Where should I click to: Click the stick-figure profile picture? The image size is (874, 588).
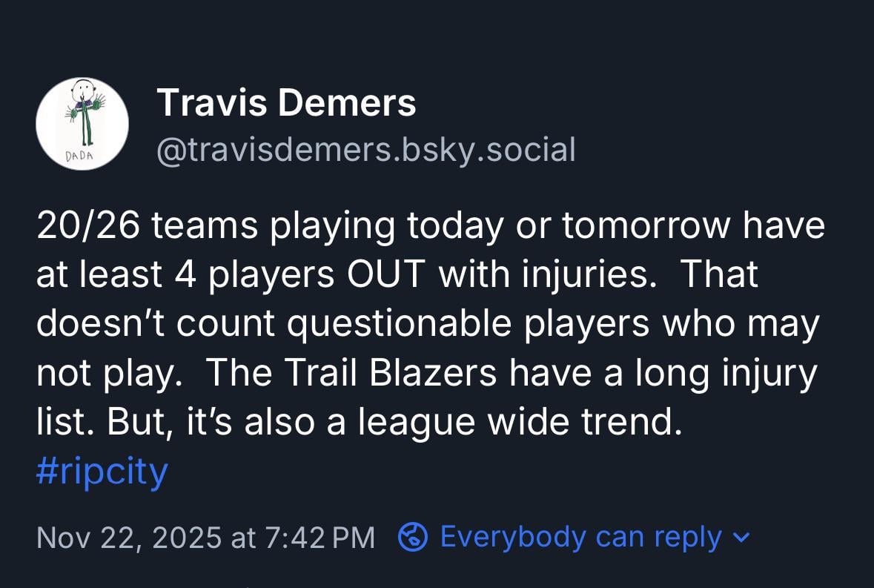click(x=82, y=124)
